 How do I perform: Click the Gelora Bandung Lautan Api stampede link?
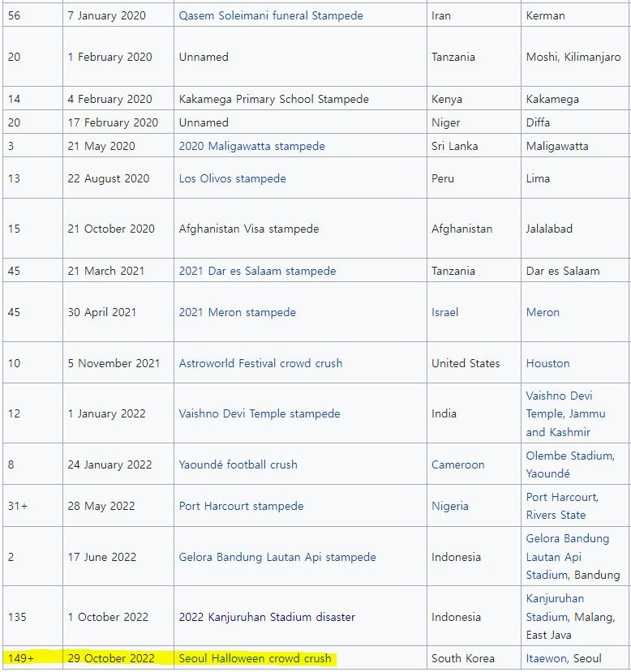click(277, 557)
